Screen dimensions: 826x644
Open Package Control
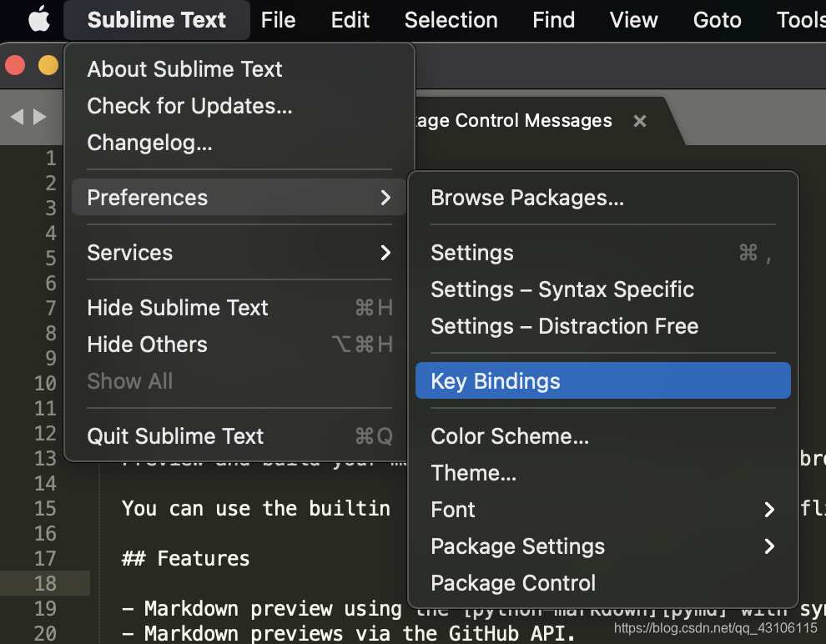[512, 583]
